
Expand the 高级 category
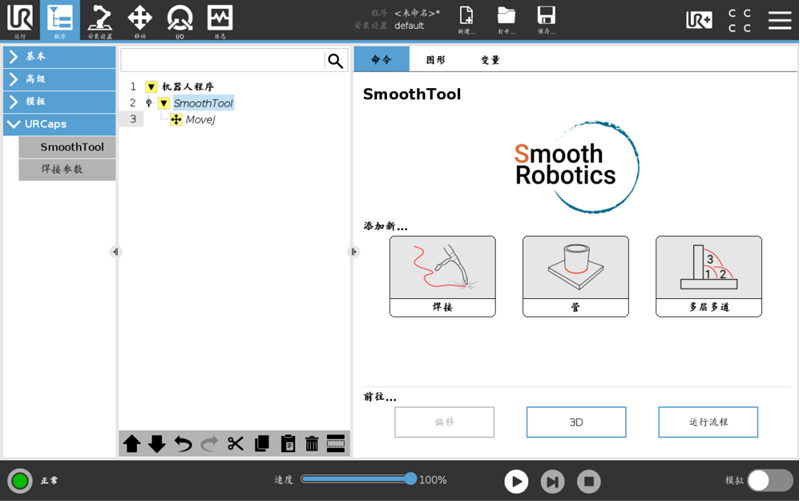tap(59, 79)
